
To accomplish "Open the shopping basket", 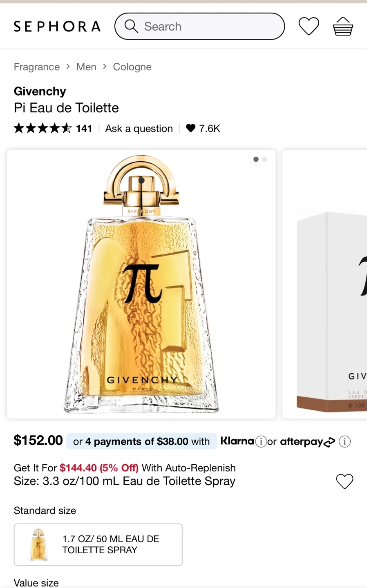I will 342,27.
